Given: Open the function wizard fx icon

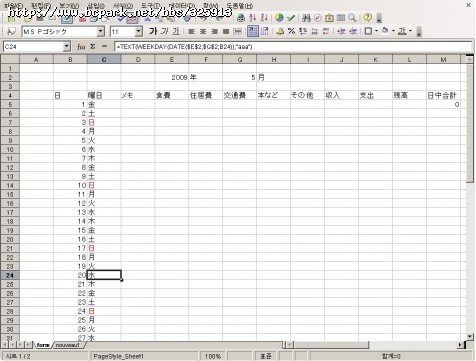Looking at the screenshot, I should point(81,47).
